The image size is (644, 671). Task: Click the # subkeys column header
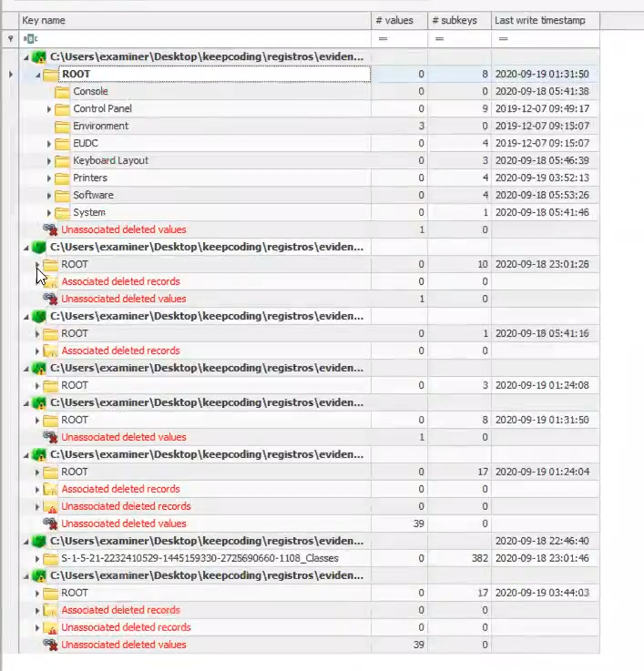pyautogui.click(x=459, y=21)
